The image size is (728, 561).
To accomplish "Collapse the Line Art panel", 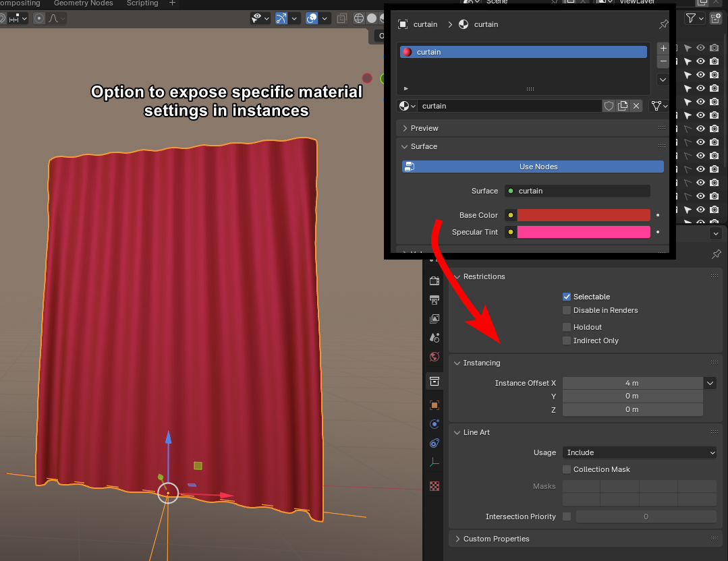I will click(x=457, y=432).
